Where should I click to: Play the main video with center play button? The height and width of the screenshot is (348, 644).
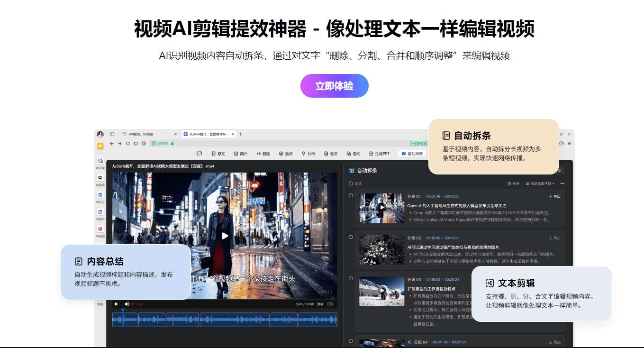pyautogui.click(x=225, y=236)
